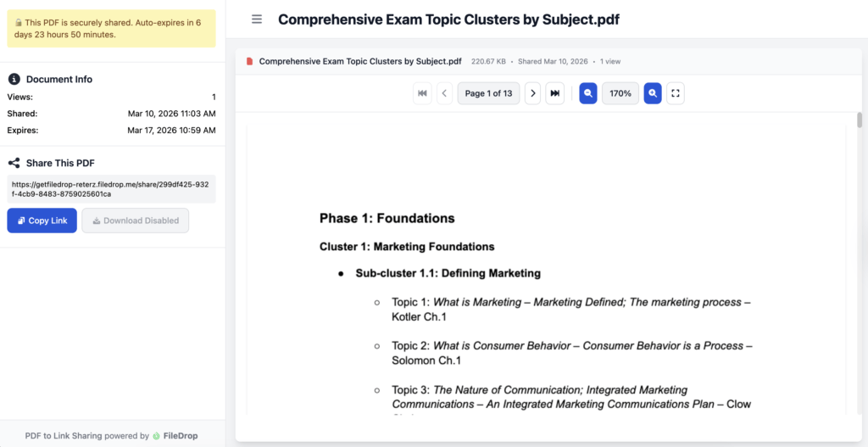The width and height of the screenshot is (868, 447).
Task: Zoom out of the document
Action: [x=588, y=93]
